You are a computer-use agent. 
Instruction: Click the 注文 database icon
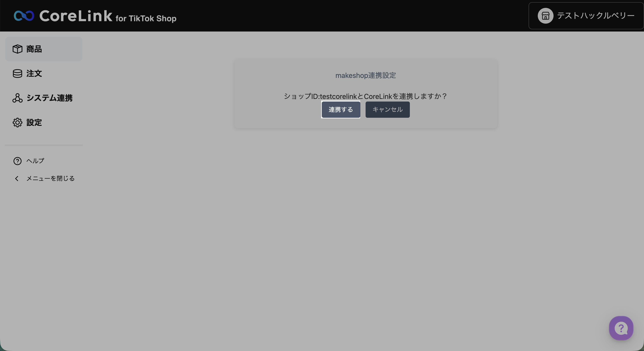[18, 74]
